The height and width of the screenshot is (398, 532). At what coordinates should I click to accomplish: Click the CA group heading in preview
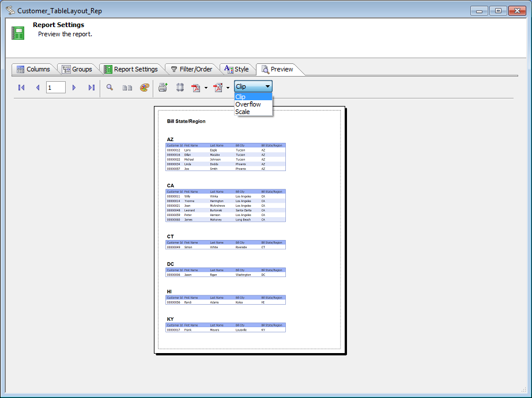click(171, 185)
